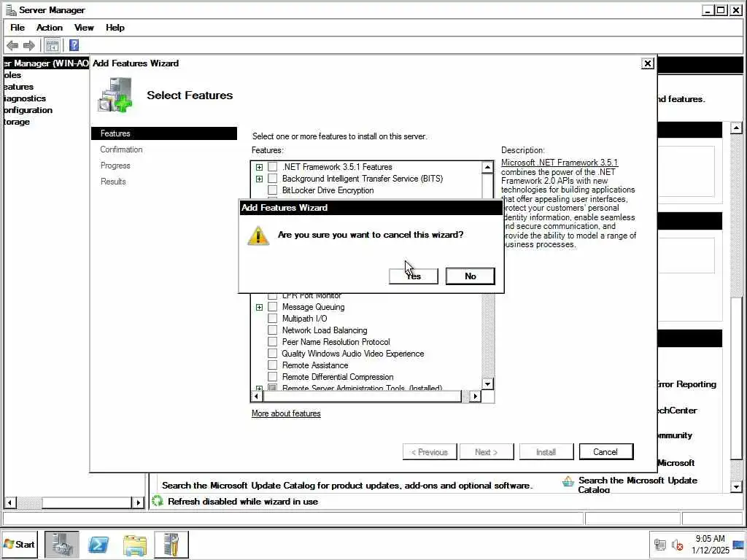Open the Microsoft .NET Framework 3.5.1 description link

point(560,163)
